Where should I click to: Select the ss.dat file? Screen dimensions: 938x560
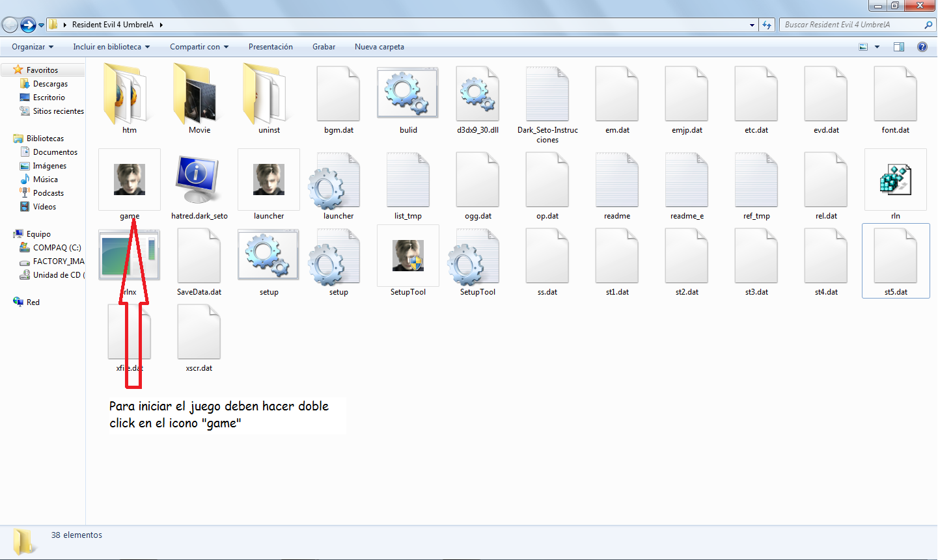click(547, 261)
